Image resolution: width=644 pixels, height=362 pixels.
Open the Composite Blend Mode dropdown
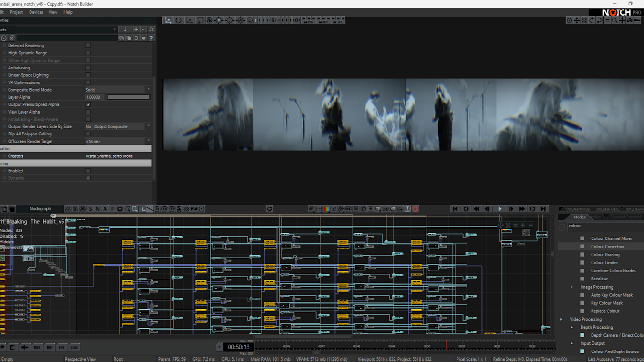pyautogui.click(x=118, y=90)
